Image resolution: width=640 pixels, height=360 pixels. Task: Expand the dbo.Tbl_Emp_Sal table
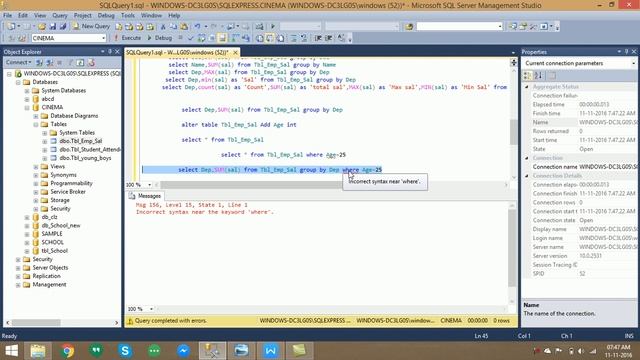pyautogui.click(x=45, y=141)
